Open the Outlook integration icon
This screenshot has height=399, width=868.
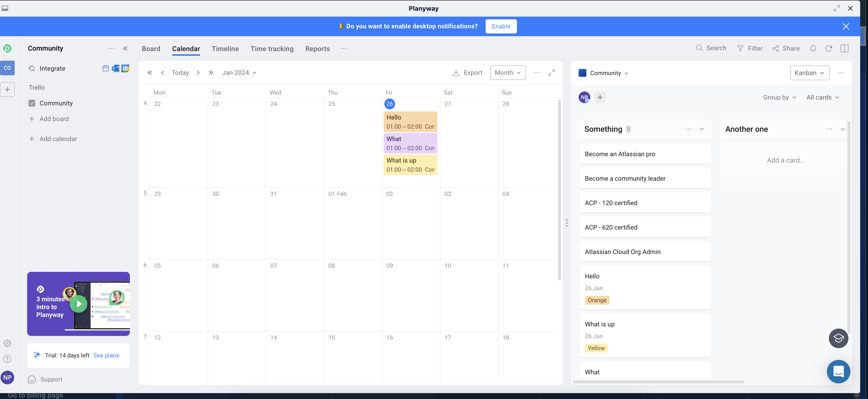pyautogui.click(x=115, y=68)
